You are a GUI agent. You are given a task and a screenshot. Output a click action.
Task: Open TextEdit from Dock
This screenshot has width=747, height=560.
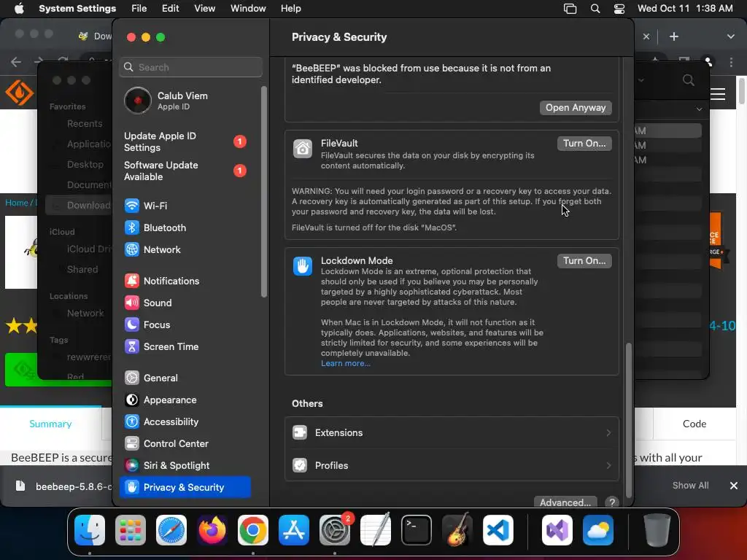tap(376, 530)
